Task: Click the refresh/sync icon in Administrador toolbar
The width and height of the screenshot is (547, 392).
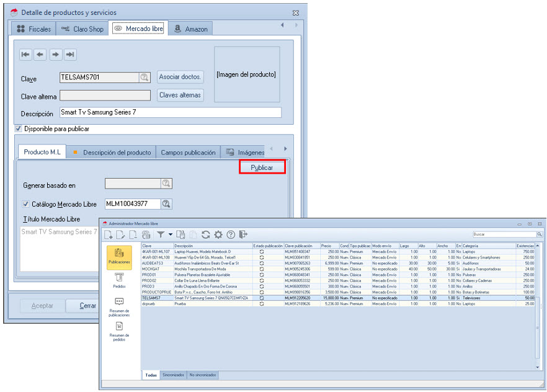Action: coord(206,234)
